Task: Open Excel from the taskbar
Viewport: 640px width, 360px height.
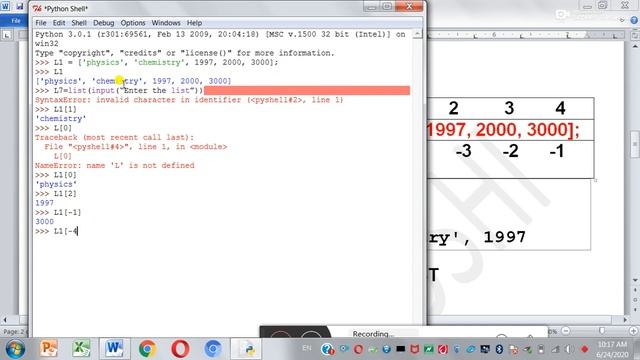Action: click(81, 349)
